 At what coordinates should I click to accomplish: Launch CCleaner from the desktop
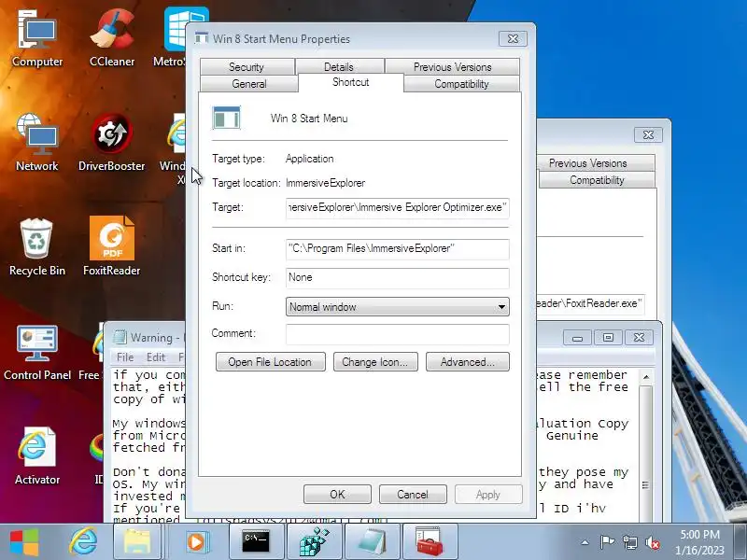112,40
